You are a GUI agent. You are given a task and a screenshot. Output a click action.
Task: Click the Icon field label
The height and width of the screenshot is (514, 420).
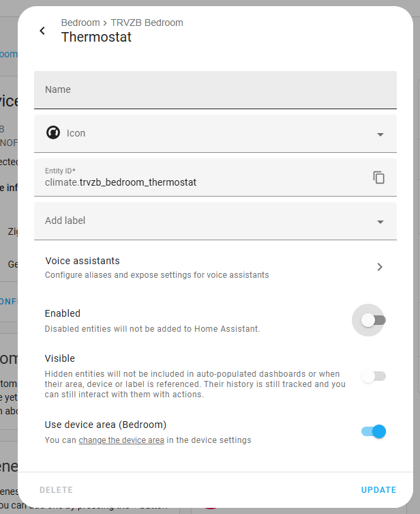[76, 133]
